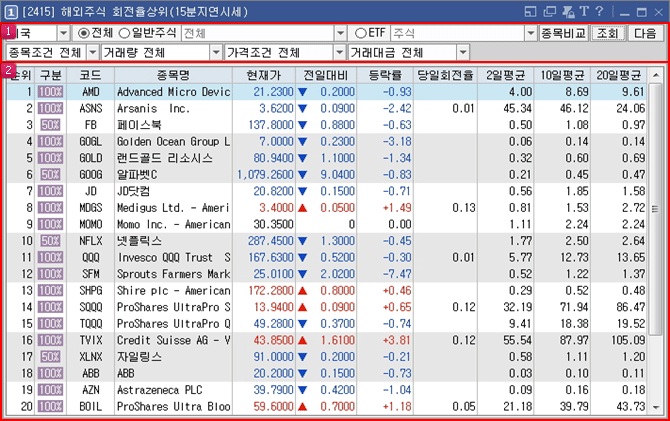The width and height of the screenshot is (670, 421).
Task: Select the 일반주식 radio button
Action: click(124, 33)
